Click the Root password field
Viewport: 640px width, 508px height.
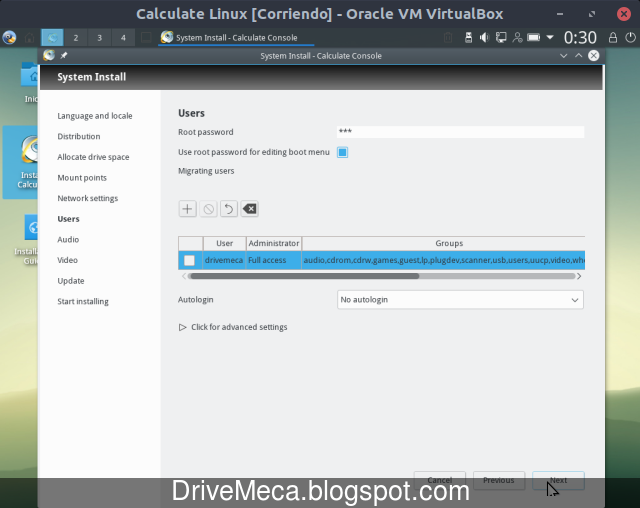(460, 131)
